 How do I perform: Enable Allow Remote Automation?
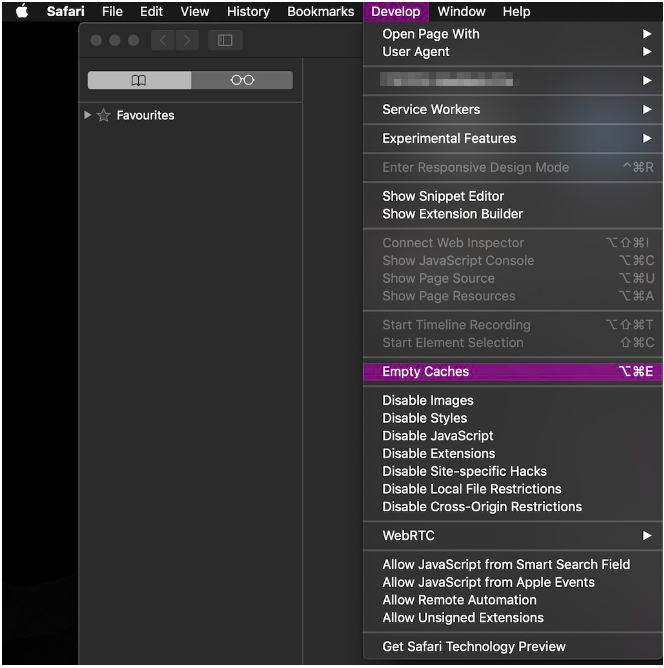coord(459,600)
